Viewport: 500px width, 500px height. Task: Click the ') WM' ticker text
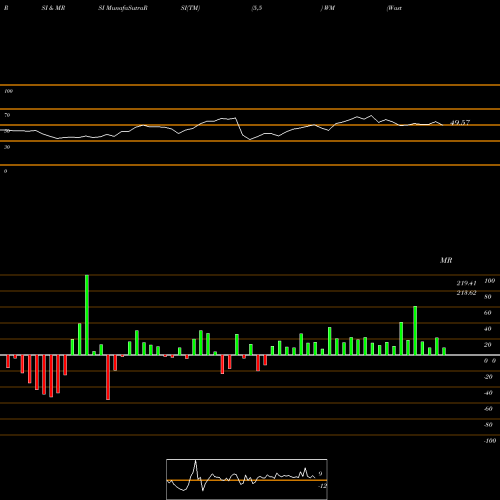tap(328, 8)
